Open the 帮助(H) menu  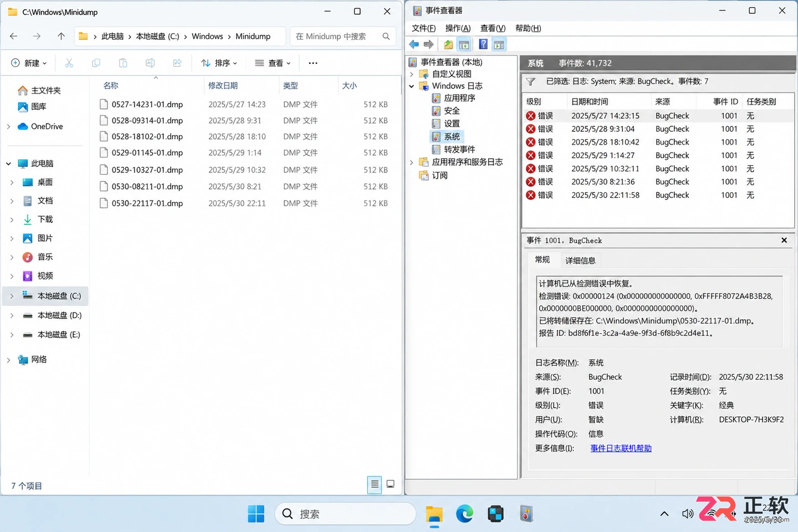tap(528, 28)
